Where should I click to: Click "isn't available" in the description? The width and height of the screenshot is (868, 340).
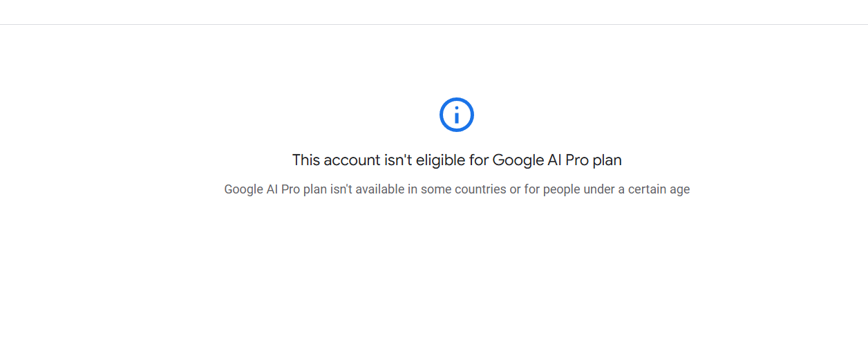pyautogui.click(x=368, y=189)
